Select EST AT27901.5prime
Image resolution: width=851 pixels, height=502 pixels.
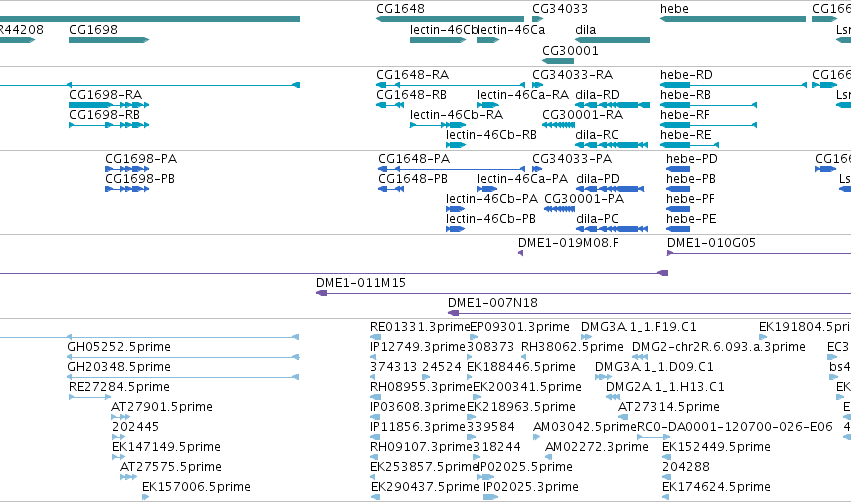[162, 407]
